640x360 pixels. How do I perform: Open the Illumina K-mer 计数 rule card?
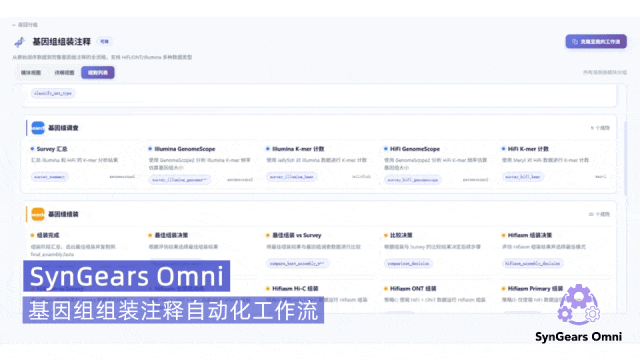point(318,164)
